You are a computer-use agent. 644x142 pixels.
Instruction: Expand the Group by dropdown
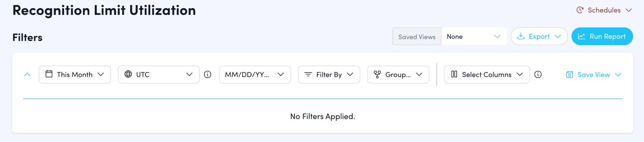click(x=398, y=74)
